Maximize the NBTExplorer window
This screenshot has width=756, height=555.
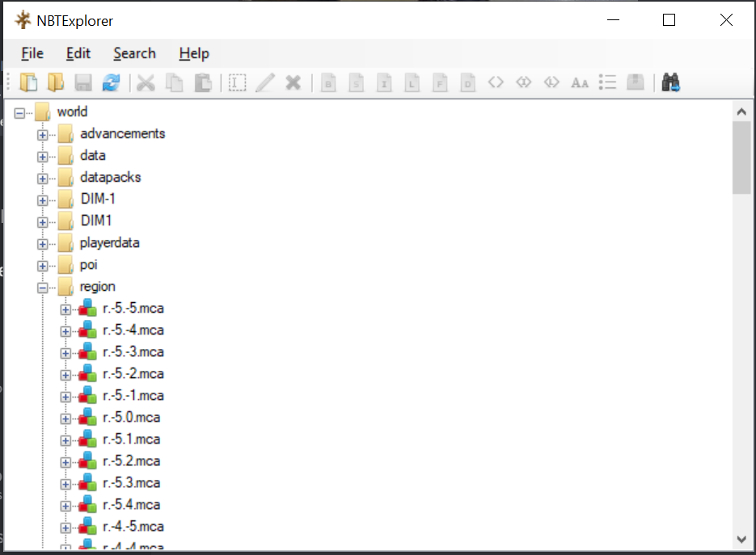tap(669, 19)
